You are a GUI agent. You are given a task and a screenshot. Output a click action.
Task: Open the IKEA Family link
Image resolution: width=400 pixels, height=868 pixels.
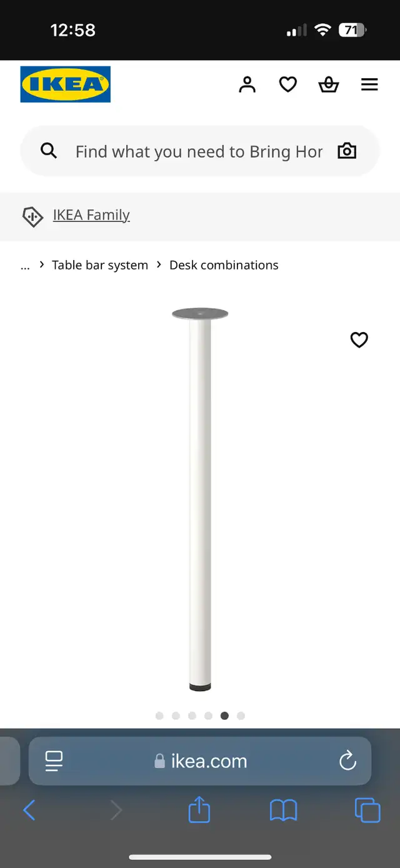pos(91,215)
